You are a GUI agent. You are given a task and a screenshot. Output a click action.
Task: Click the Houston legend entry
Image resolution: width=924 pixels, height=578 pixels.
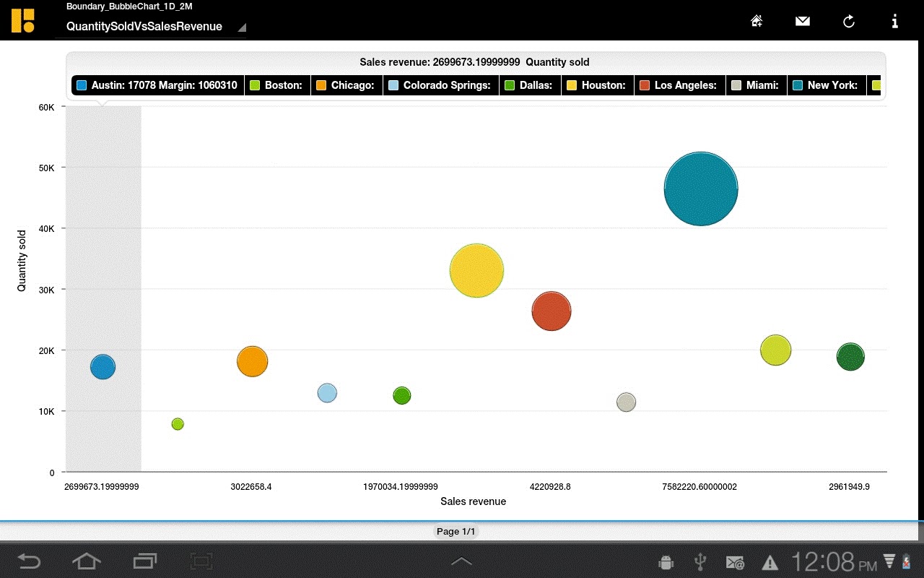click(597, 85)
